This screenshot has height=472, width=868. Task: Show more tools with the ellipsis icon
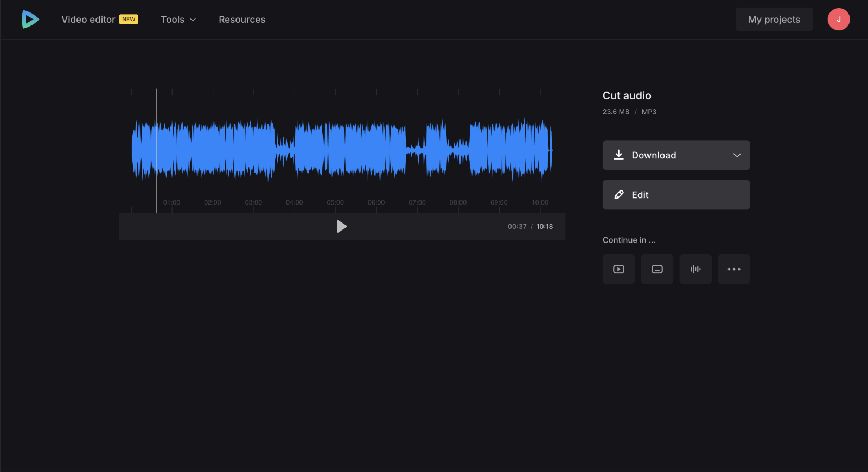click(734, 269)
